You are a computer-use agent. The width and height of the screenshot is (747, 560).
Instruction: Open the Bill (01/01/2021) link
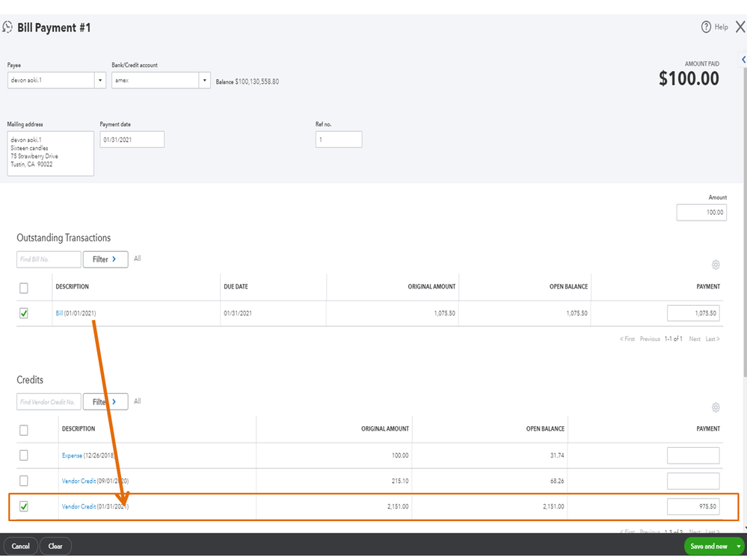(x=59, y=313)
